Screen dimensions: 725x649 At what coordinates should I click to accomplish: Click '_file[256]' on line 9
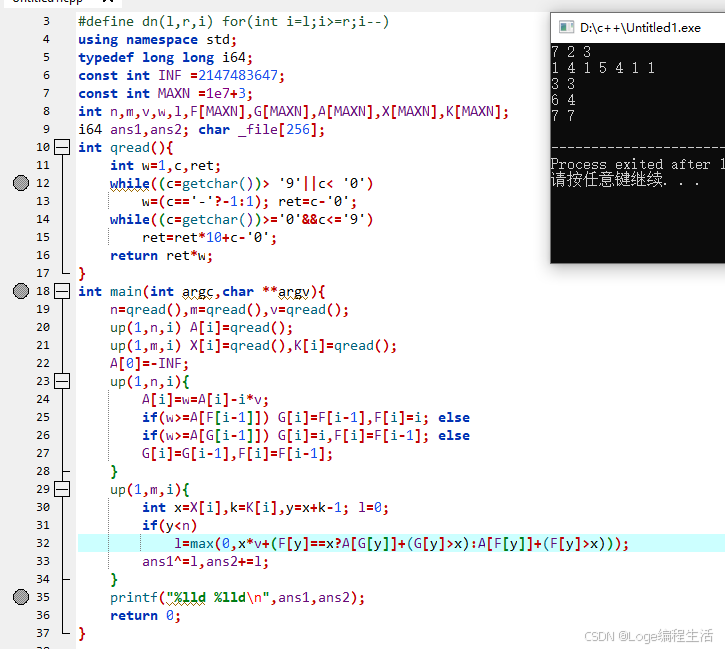(x=278, y=129)
